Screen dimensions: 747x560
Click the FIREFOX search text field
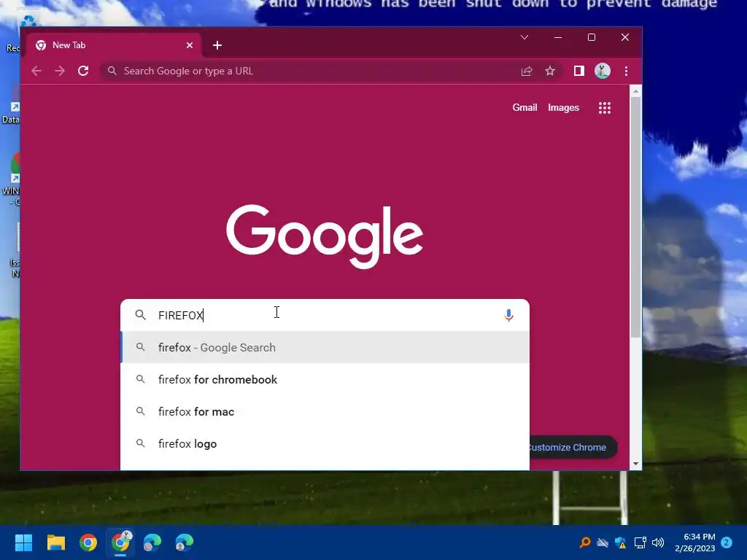[324, 315]
